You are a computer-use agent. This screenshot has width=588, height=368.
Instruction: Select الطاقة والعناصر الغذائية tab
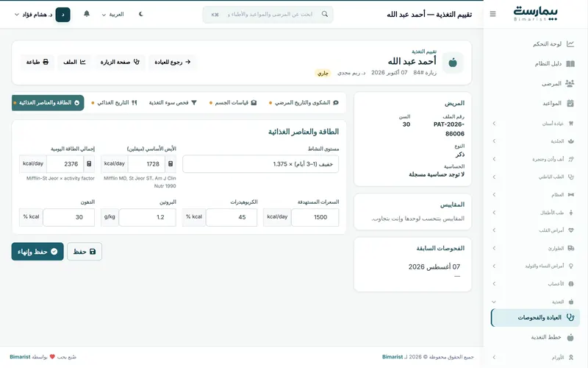coord(48,103)
